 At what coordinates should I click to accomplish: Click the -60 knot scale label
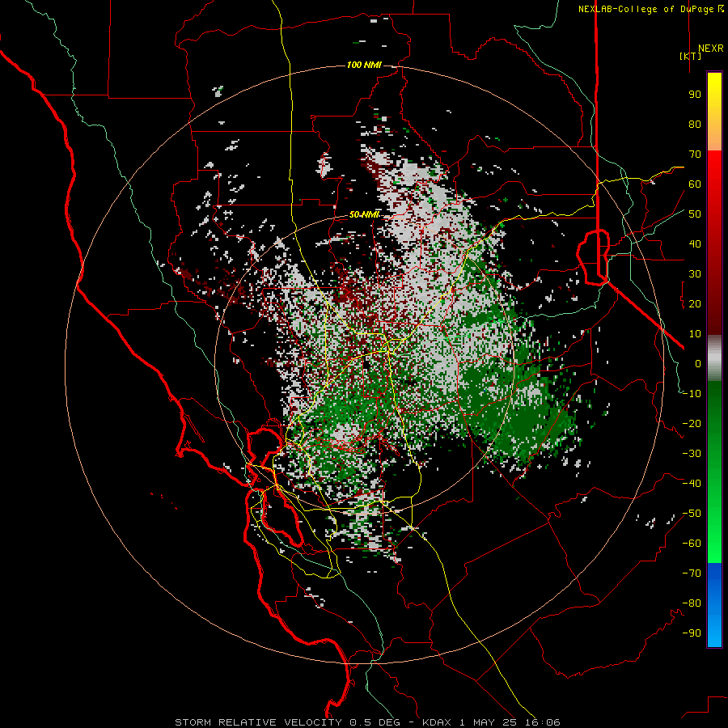point(692,544)
